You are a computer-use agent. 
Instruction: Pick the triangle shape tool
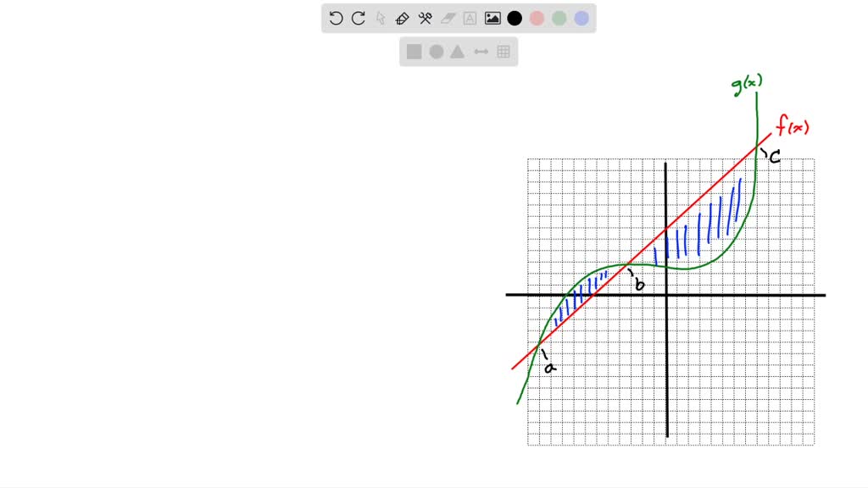point(457,52)
